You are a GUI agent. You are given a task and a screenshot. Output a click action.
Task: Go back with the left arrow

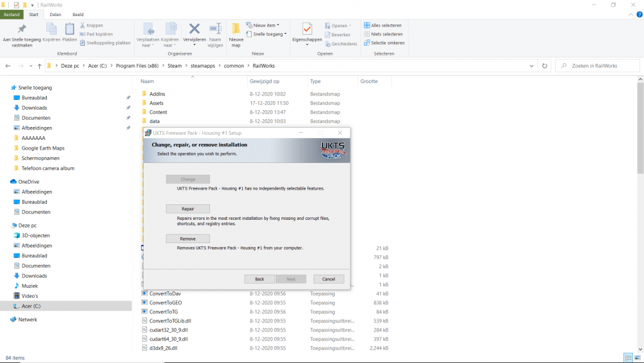coord(8,66)
